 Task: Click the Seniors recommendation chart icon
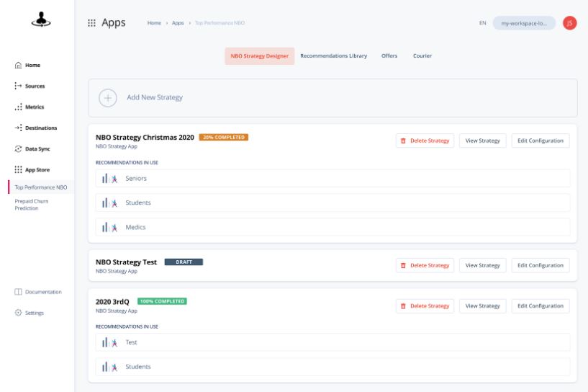[x=109, y=178]
